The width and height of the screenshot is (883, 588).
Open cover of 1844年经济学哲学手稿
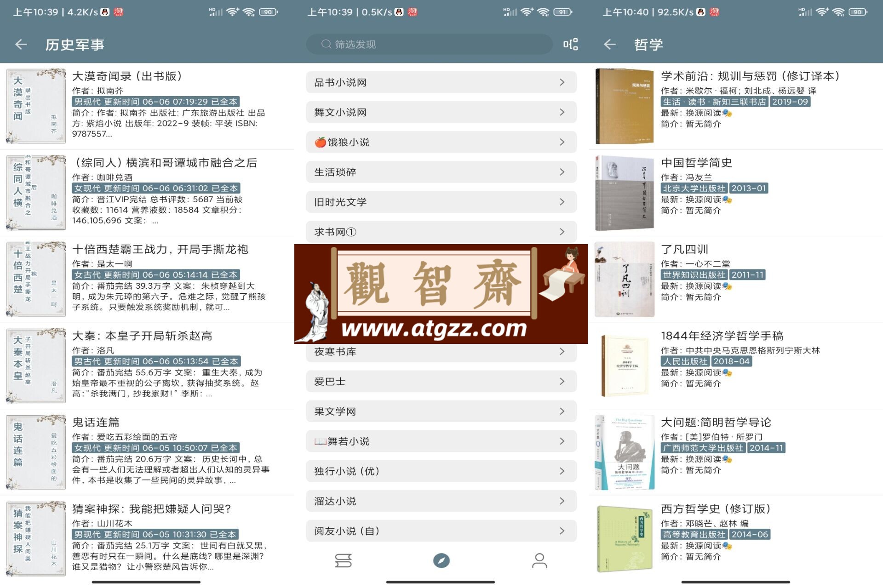[x=625, y=365]
